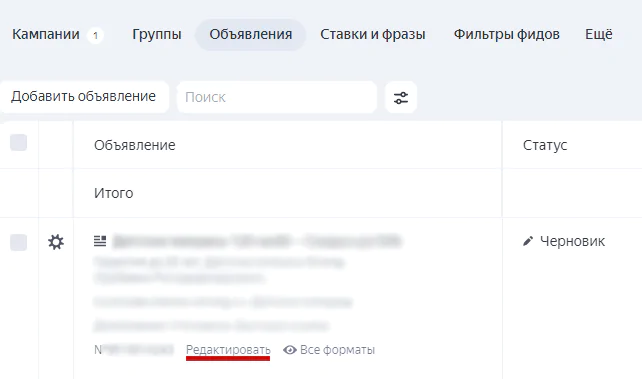Open the Объявления tab

coord(251,34)
